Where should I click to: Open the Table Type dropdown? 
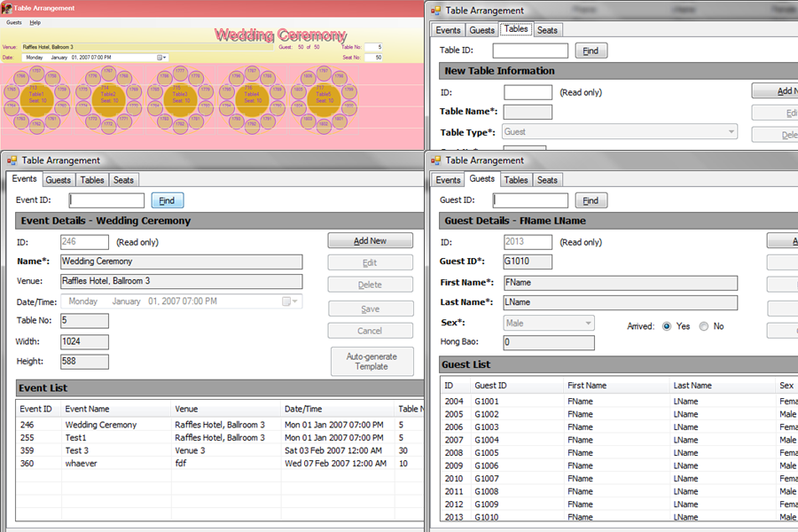[731, 132]
